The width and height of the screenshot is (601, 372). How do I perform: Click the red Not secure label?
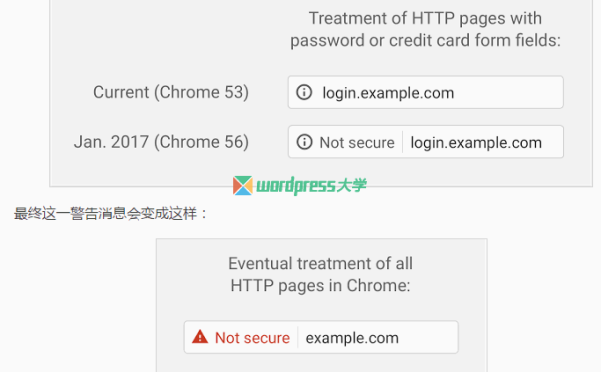point(252,338)
